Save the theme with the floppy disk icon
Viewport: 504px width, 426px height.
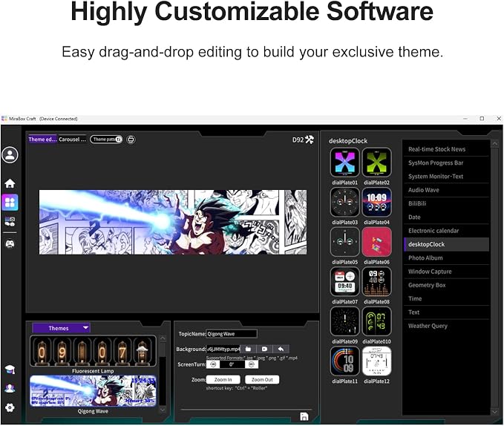304,416
